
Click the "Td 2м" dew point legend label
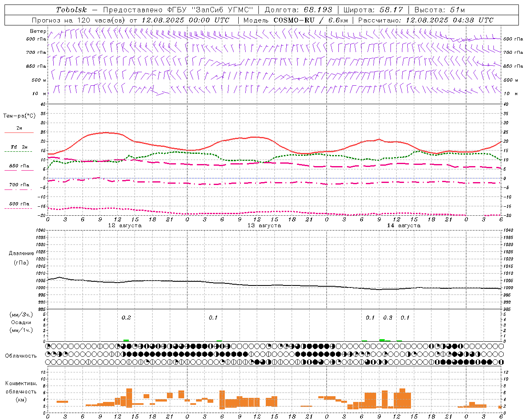tap(19, 147)
